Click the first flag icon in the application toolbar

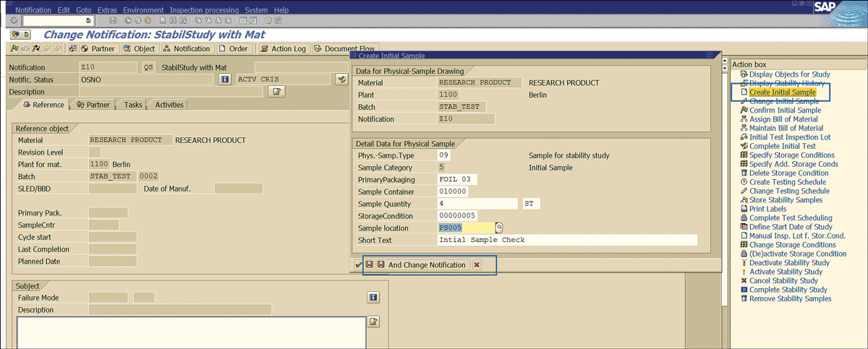(x=14, y=48)
